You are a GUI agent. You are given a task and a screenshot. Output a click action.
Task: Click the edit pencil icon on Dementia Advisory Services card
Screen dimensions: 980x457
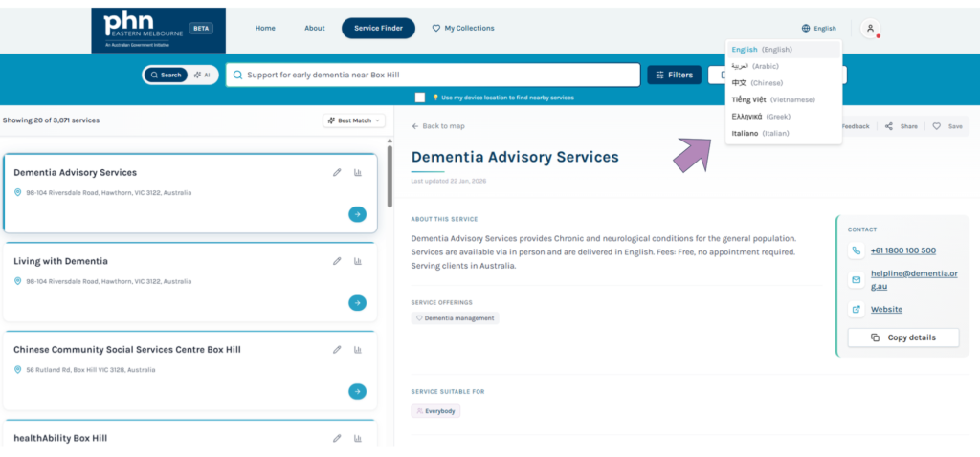[337, 173]
